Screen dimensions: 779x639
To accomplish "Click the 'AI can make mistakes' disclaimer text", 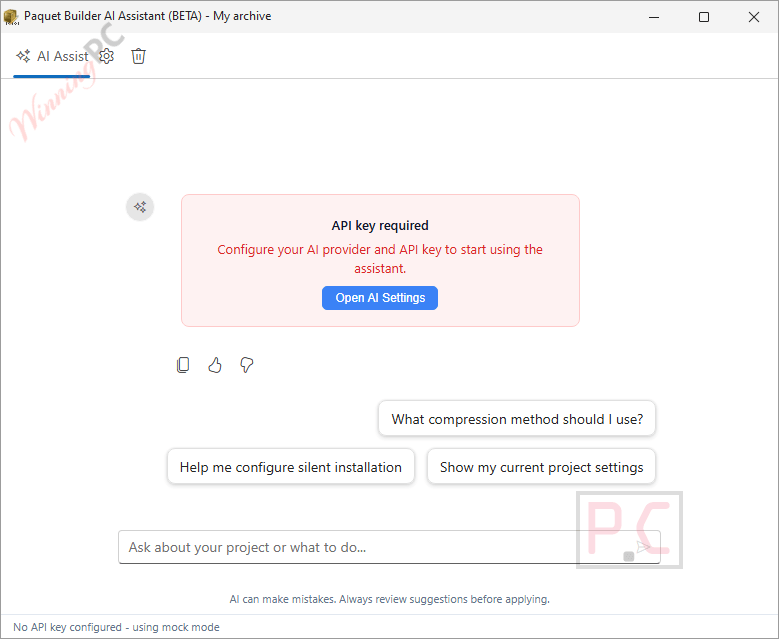I will 390,599.
